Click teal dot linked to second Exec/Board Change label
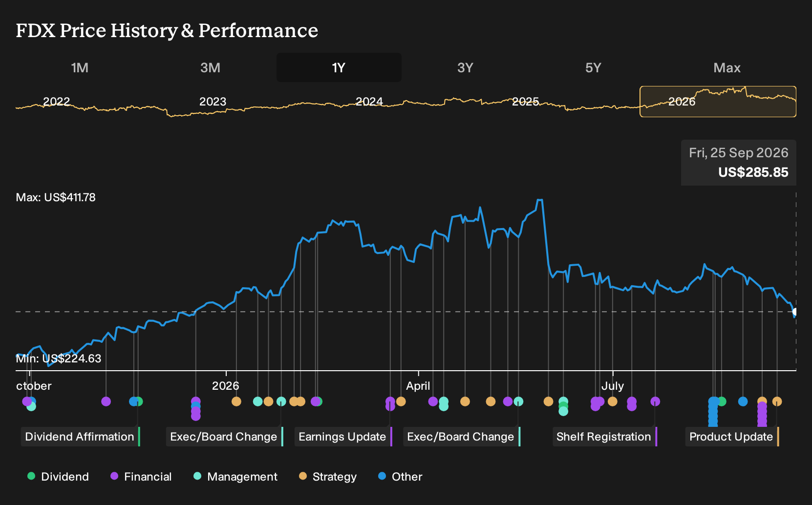The image size is (812, 505). 519,401
